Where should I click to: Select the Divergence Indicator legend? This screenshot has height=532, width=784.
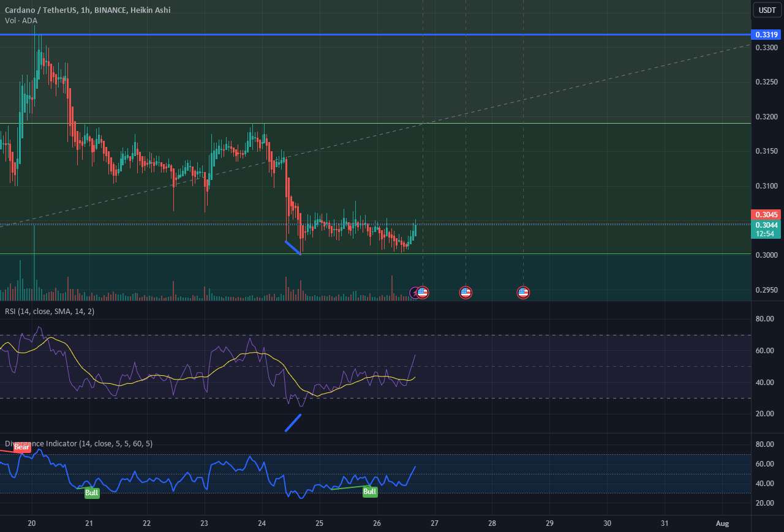[79, 443]
